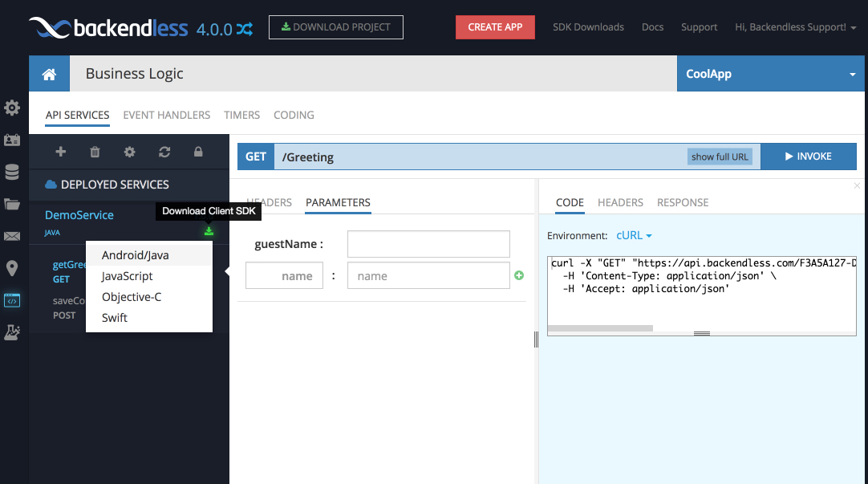Viewport: 868px width, 484px height.
Task: Select JavaScript SDK option
Action: pos(149,276)
